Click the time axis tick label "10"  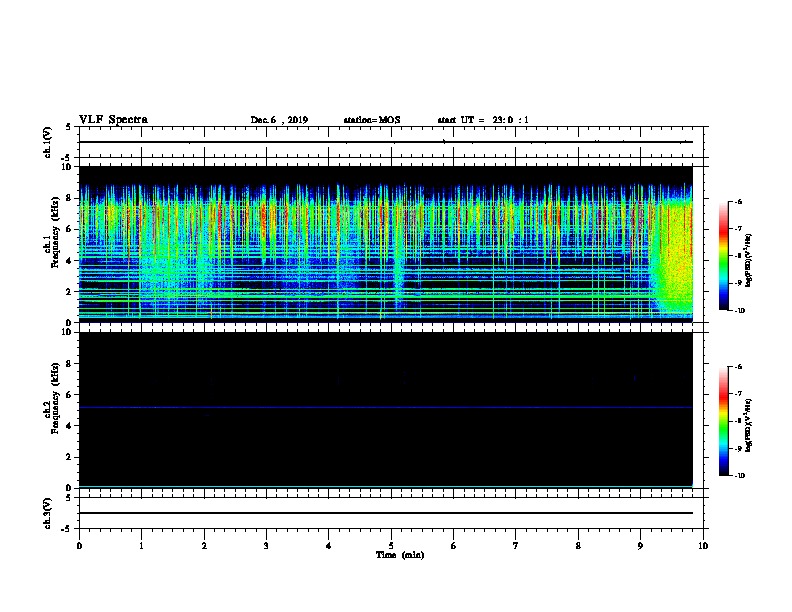tap(703, 546)
